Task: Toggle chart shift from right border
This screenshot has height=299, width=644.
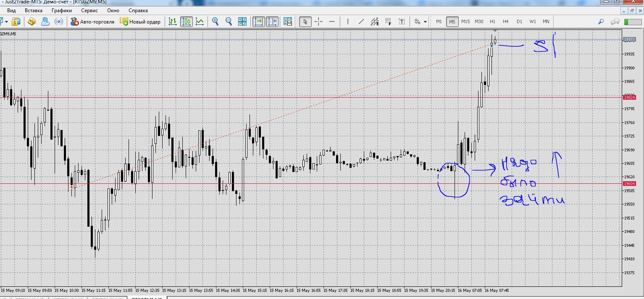Action: 272,21
